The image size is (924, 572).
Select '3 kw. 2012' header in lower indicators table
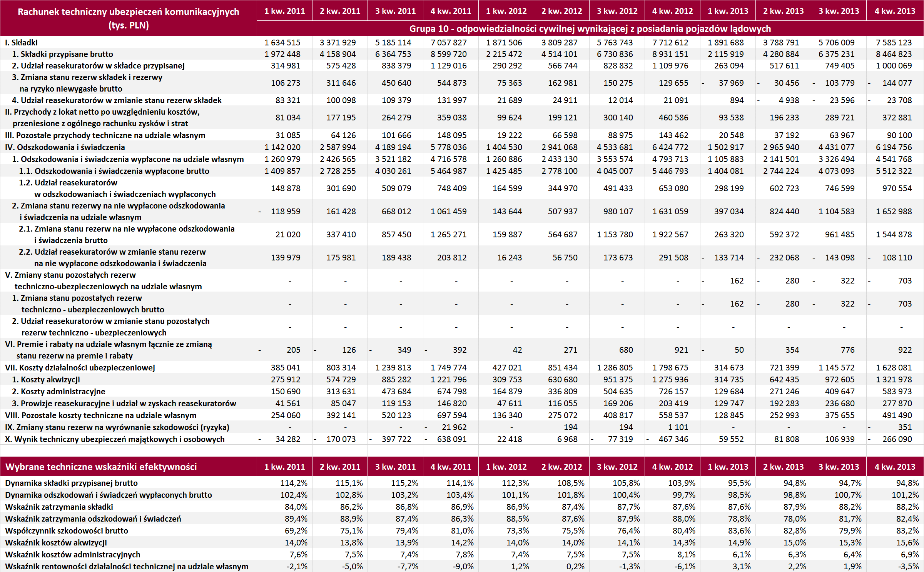[617, 467]
